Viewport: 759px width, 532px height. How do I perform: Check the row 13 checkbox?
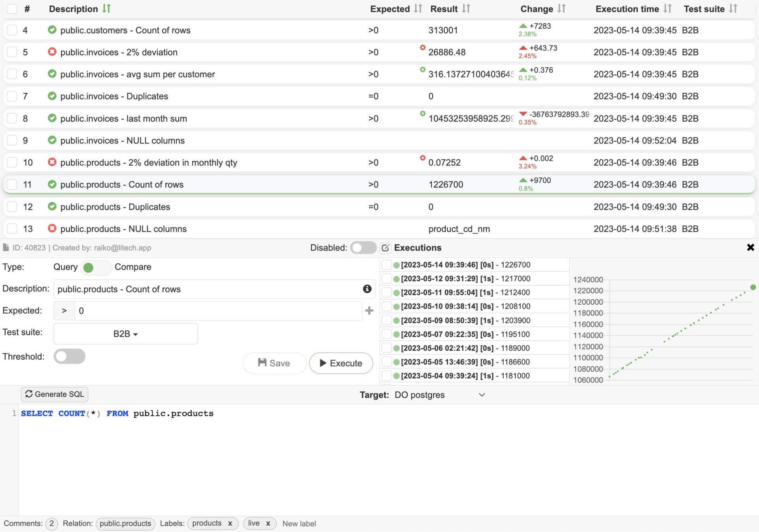point(12,228)
